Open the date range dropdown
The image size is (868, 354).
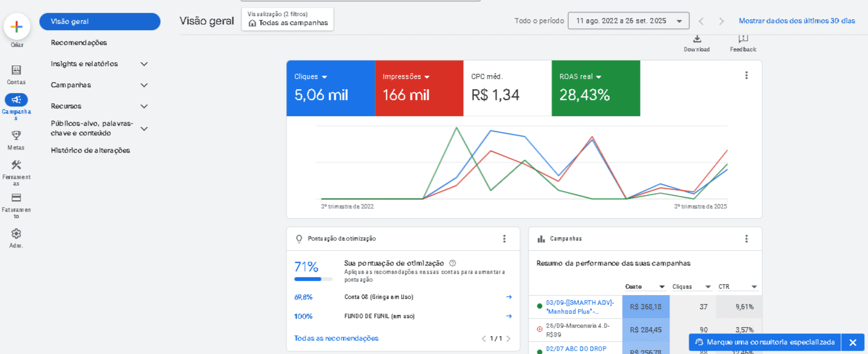pos(628,21)
